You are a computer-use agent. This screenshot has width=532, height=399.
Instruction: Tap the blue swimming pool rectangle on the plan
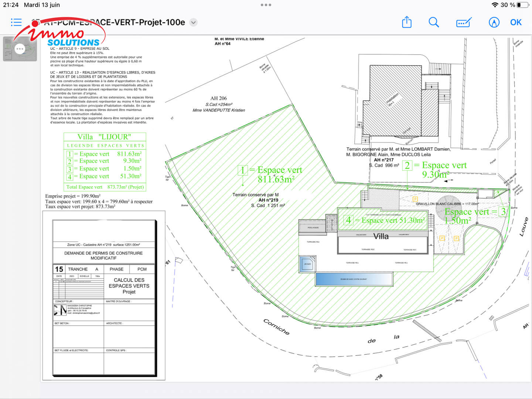tap(354, 279)
